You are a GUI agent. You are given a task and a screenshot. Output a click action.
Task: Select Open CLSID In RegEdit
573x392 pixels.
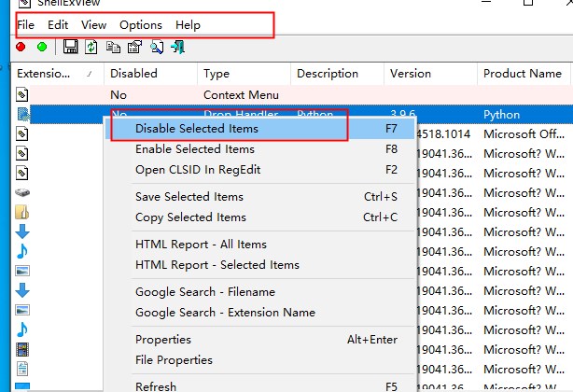pos(198,170)
